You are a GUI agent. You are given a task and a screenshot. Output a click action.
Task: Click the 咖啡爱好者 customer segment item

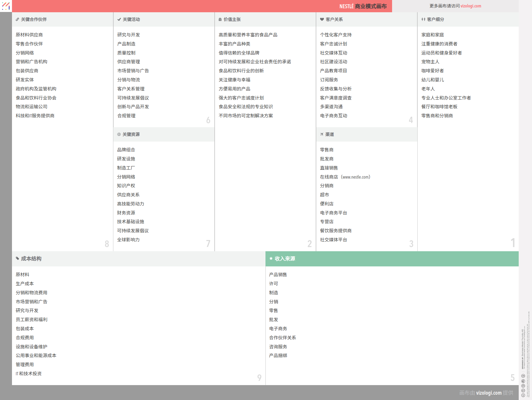click(433, 71)
